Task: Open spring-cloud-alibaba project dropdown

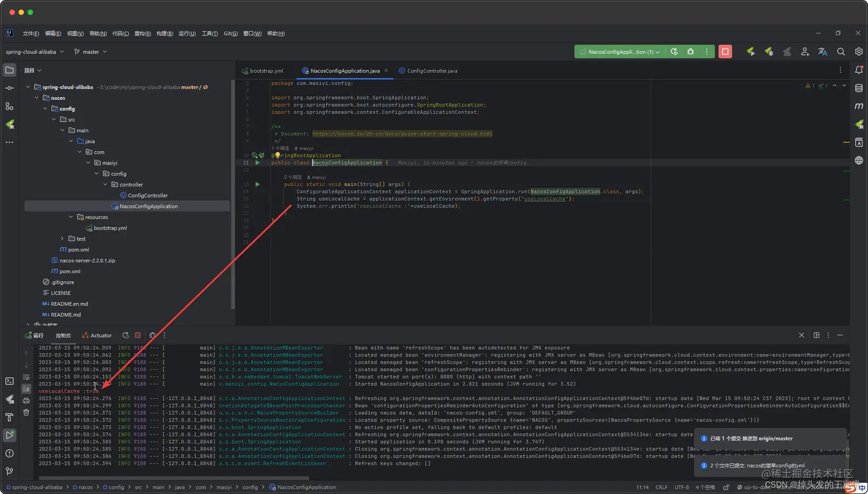Action: point(34,52)
